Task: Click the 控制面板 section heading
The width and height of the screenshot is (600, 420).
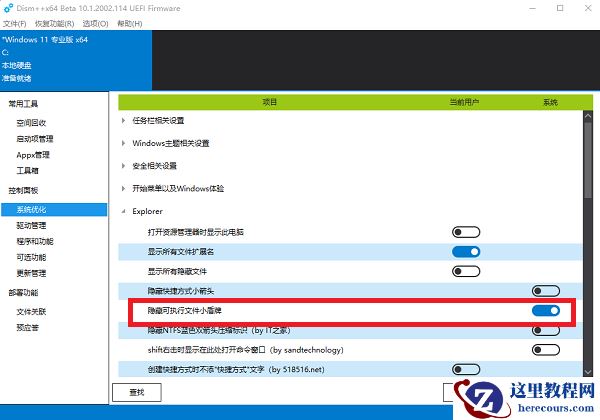Action: pos(23,190)
